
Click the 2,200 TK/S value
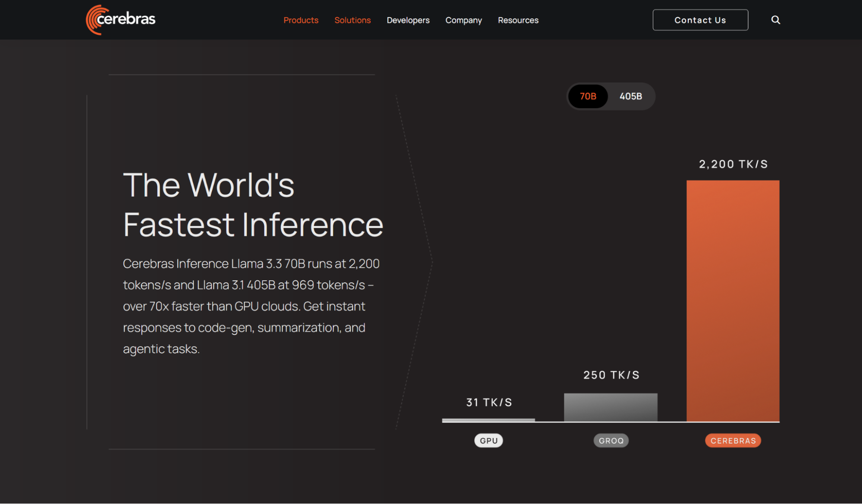(x=733, y=164)
